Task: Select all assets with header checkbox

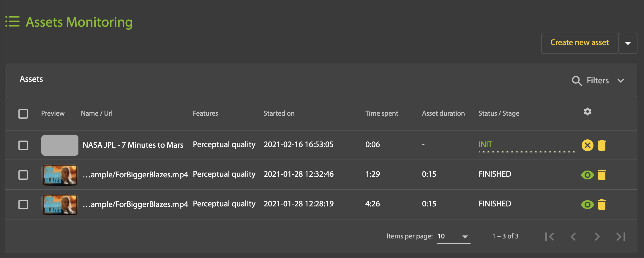Action: pyautogui.click(x=23, y=114)
